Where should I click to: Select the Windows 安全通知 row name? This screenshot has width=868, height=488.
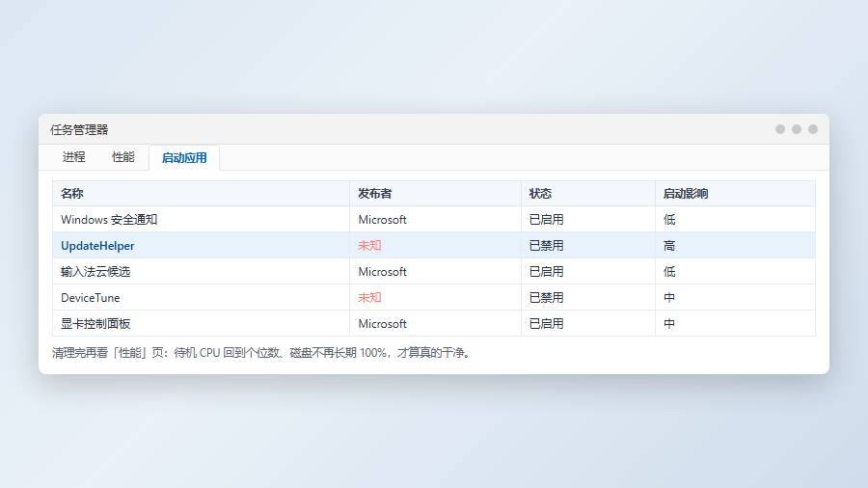coord(109,220)
